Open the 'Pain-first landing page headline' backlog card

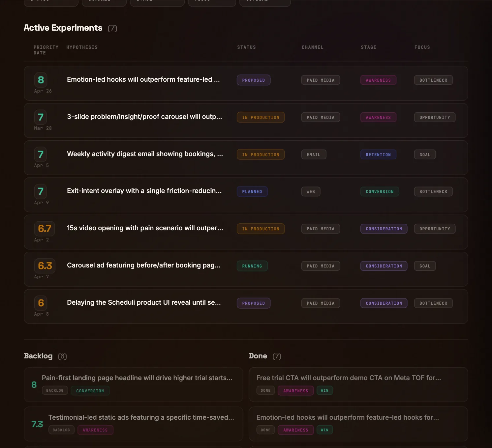pos(133,384)
